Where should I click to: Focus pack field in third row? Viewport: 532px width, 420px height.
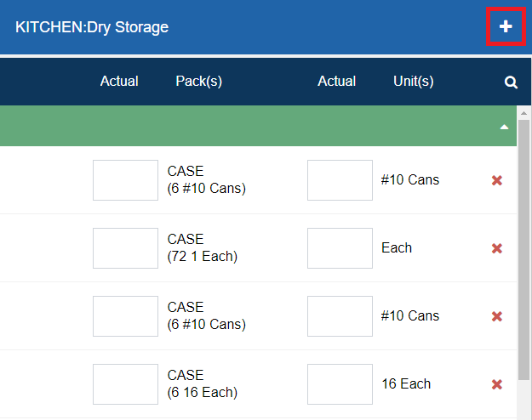125,316
